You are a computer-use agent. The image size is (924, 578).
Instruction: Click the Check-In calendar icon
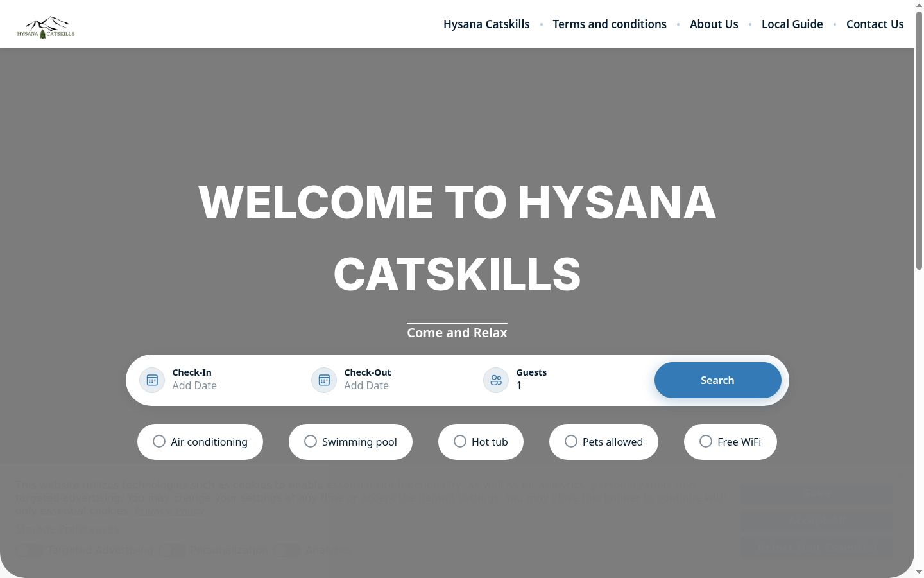[152, 380]
